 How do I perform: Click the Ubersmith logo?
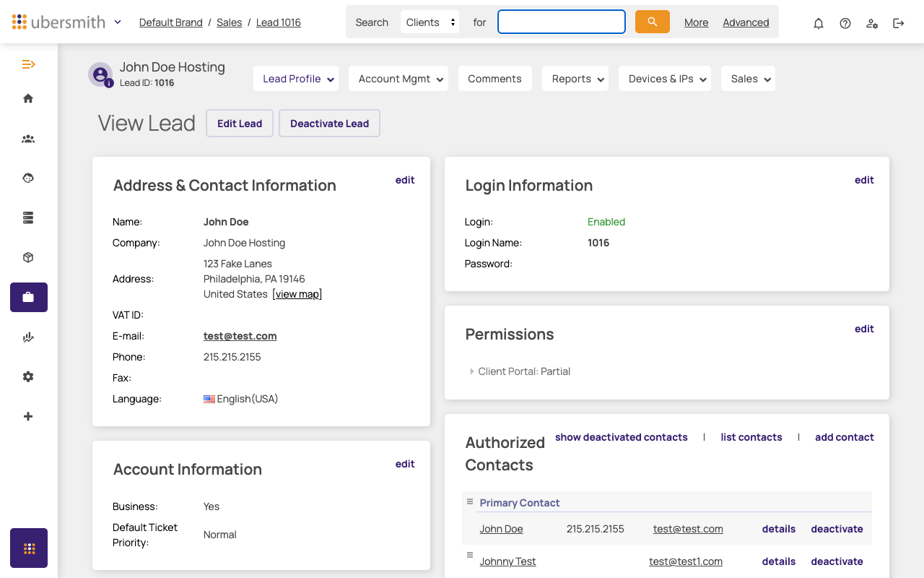pos(58,22)
